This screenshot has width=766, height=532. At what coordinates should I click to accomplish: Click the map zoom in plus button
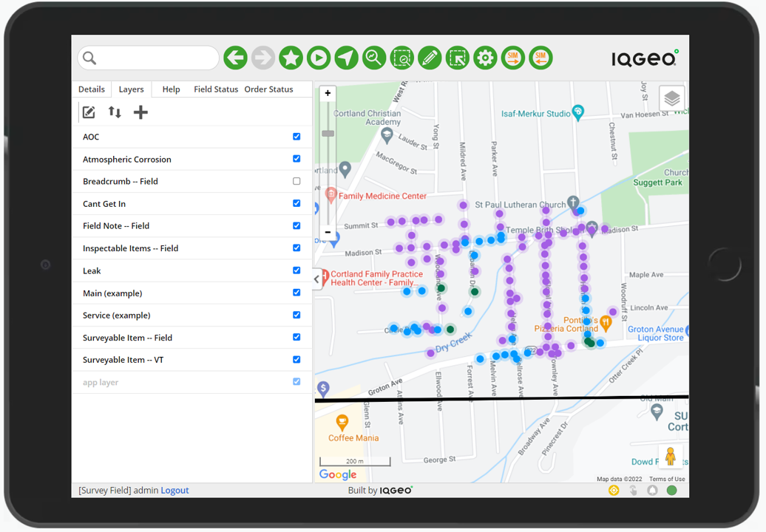(x=328, y=94)
